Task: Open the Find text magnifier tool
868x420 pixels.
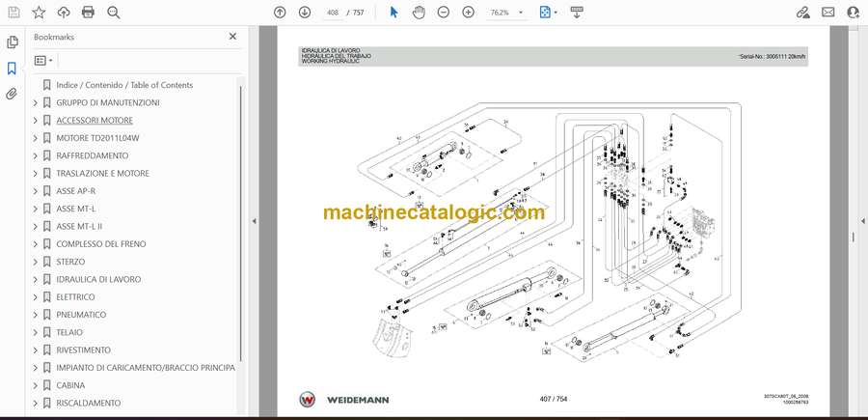Action: (x=114, y=13)
